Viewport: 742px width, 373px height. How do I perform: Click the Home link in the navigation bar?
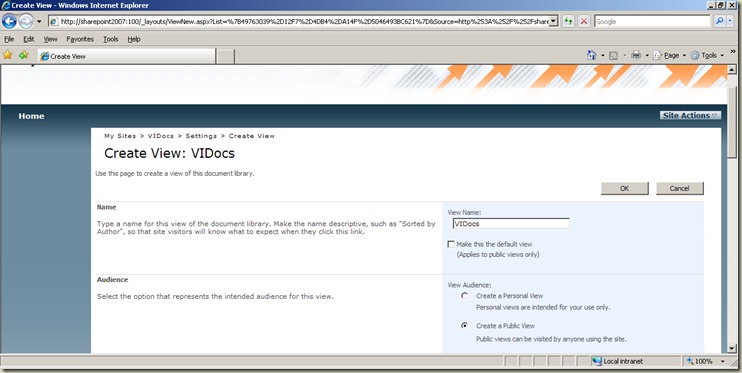[31, 116]
